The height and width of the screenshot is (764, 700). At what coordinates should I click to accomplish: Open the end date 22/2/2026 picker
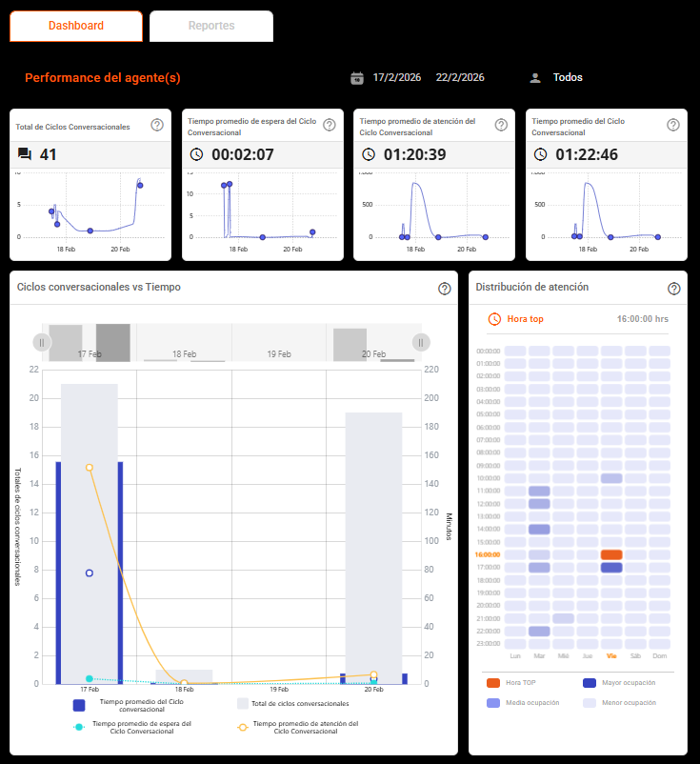[x=460, y=78]
